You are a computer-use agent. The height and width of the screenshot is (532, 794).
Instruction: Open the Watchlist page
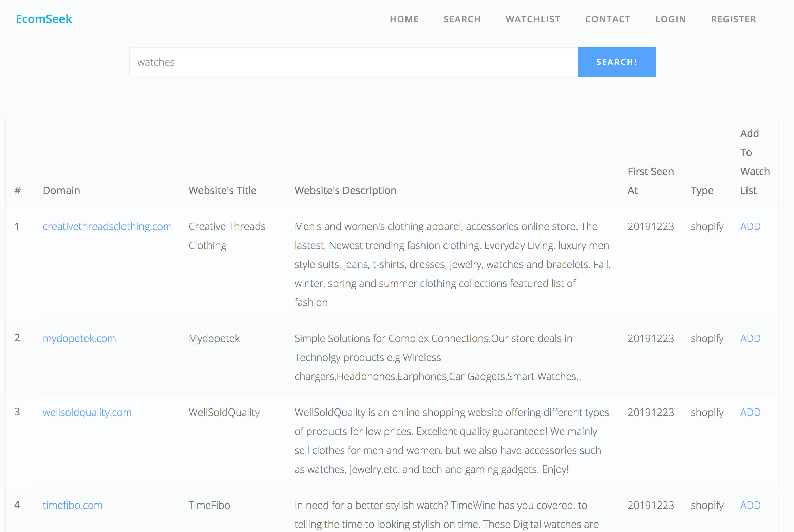click(533, 19)
